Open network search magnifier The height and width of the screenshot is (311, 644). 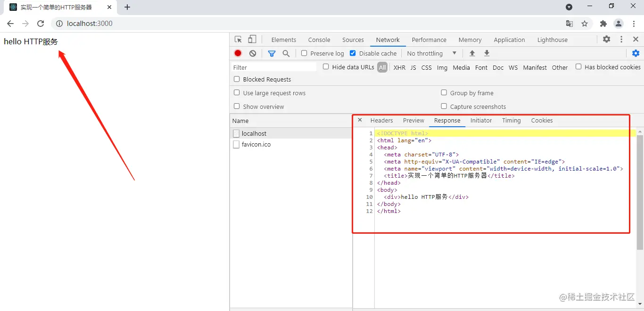click(286, 53)
